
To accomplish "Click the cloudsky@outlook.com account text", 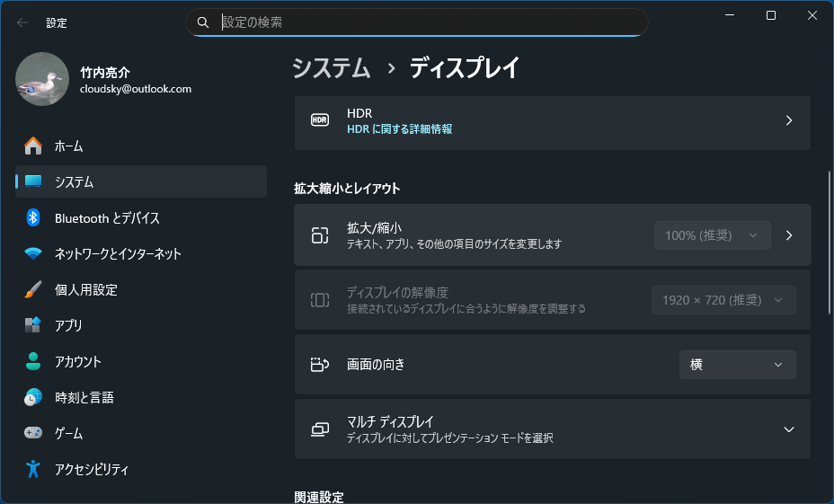I will tap(136, 89).
